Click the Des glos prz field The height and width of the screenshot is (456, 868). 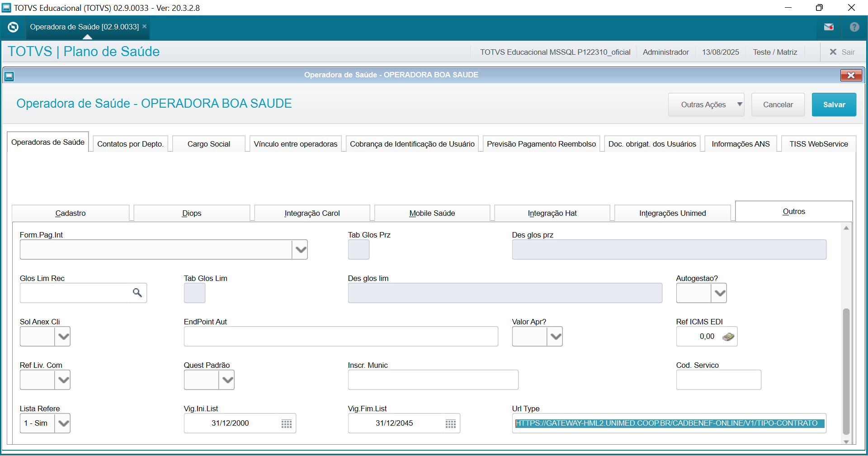[x=669, y=250]
